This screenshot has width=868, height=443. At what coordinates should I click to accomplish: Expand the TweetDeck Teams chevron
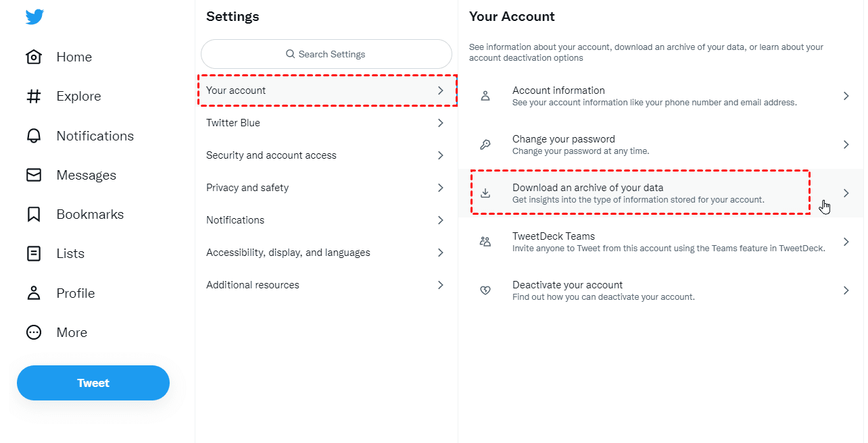(846, 242)
